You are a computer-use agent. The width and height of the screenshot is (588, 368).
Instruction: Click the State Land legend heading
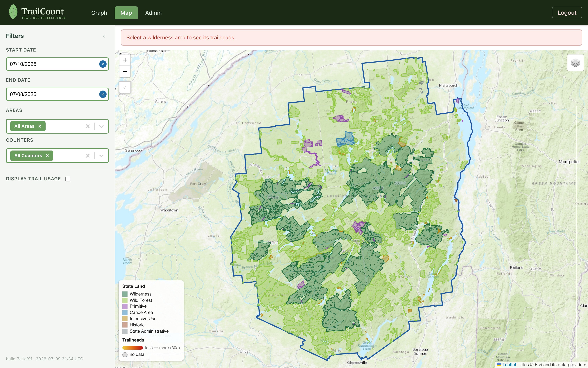click(133, 286)
